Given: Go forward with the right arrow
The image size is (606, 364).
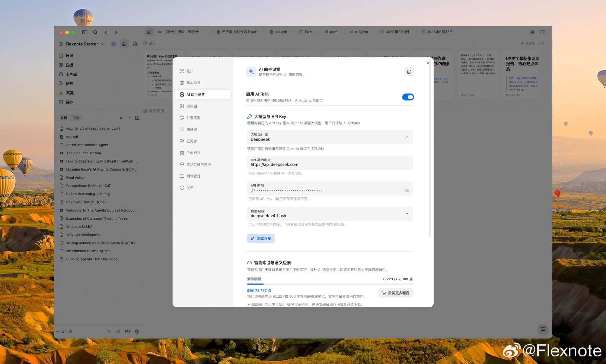Looking at the screenshot, I should [x=116, y=32].
